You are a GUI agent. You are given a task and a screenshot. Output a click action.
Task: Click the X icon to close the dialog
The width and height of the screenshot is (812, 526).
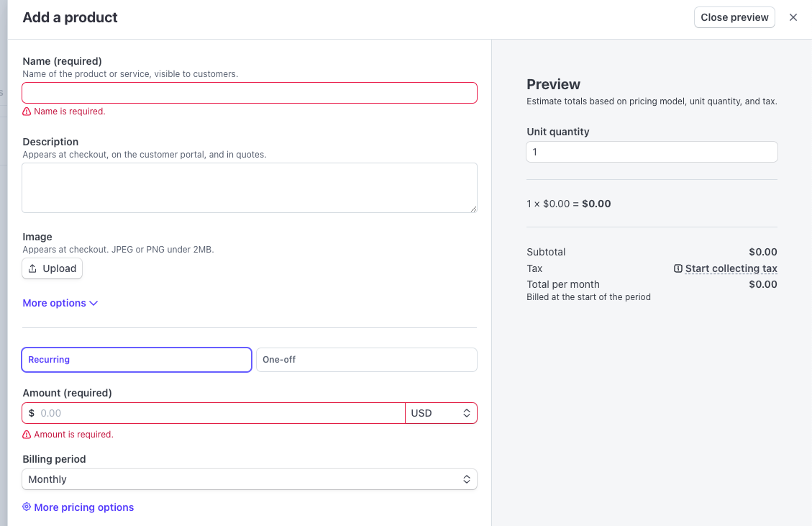coord(793,17)
